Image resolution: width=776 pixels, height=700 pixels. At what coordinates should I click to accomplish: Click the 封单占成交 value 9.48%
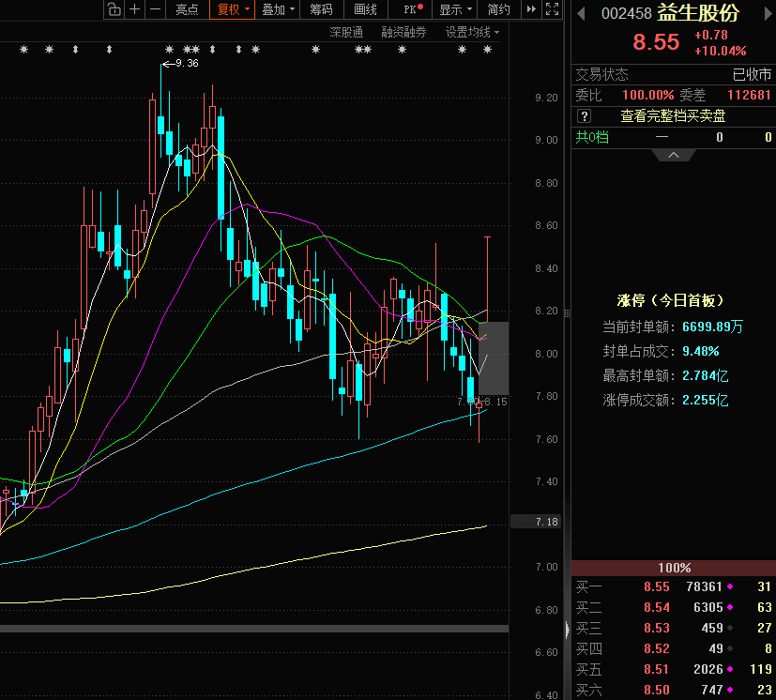tap(701, 352)
